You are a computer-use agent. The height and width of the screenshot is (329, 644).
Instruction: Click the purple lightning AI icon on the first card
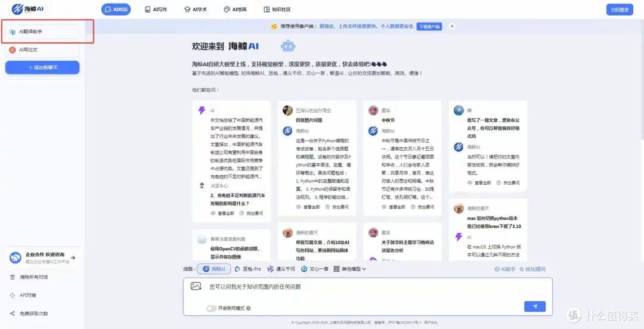click(202, 110)
